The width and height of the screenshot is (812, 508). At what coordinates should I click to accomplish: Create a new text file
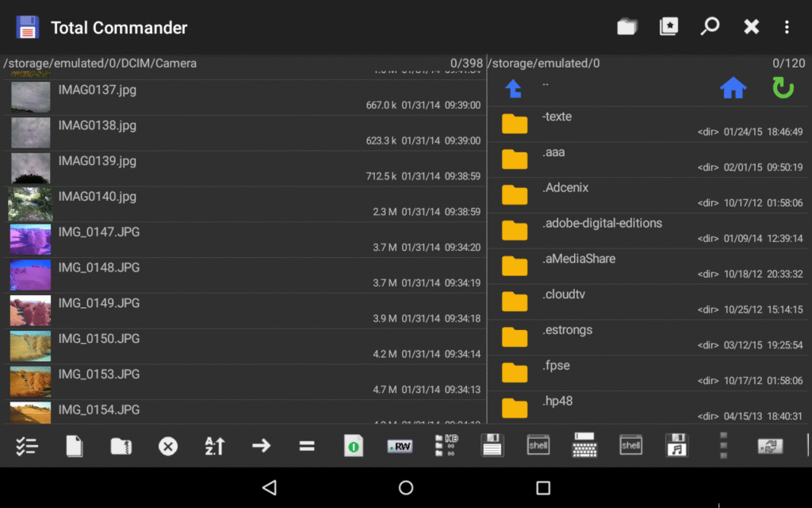click(73, 445)
